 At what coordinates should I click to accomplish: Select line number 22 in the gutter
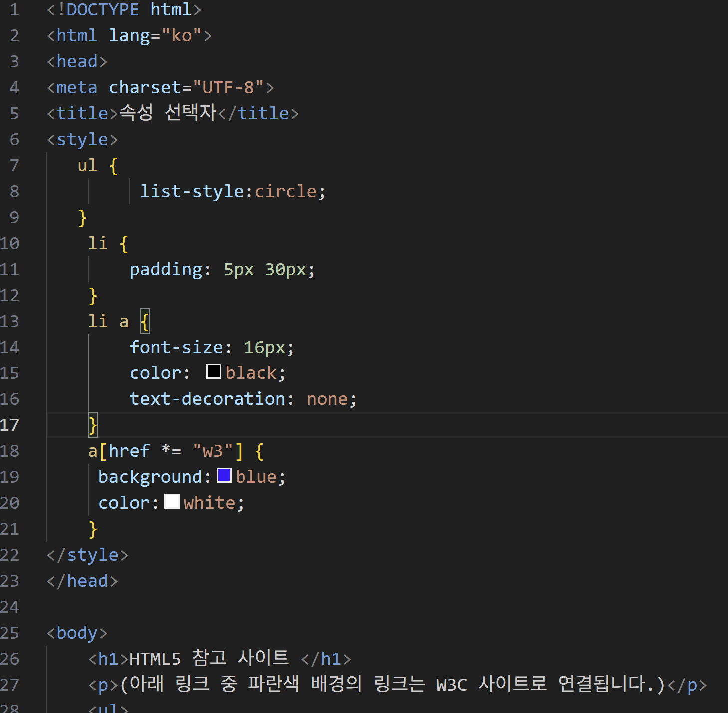tap(10, 555)
